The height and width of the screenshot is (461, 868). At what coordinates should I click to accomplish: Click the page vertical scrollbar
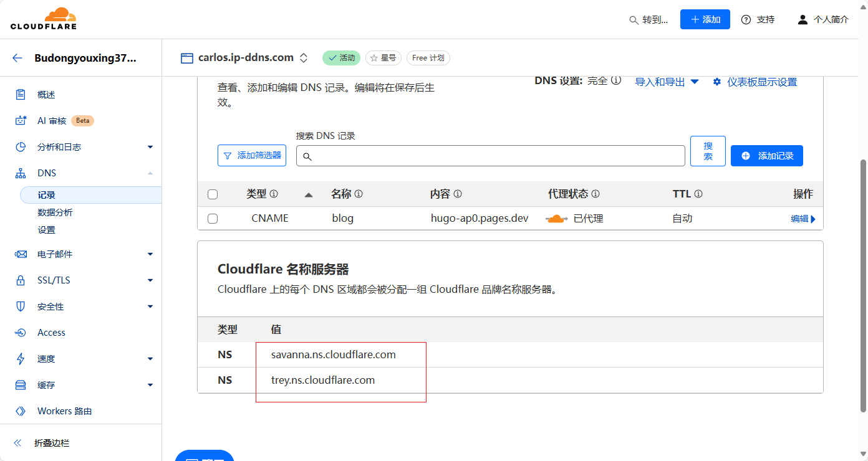click(x=864, y=285)
